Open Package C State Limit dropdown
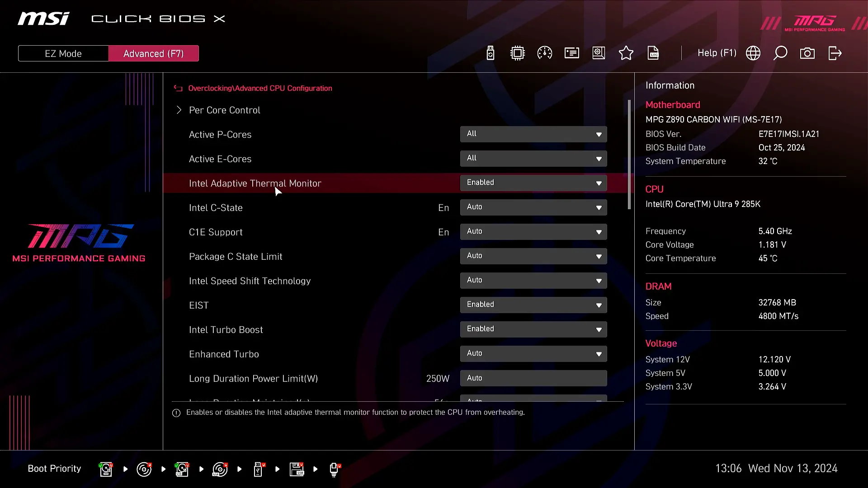868x488 pixels. click(533, 256)
